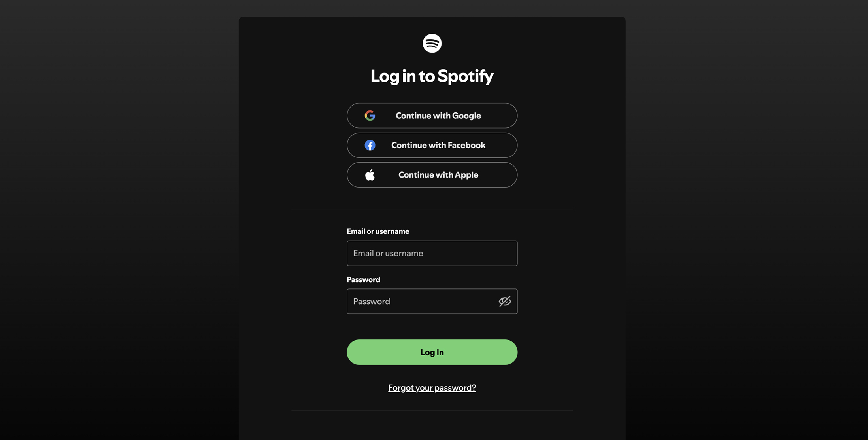Focus the Email or username input field
This screenshot has height=440, width=868.
pos(432,253)
